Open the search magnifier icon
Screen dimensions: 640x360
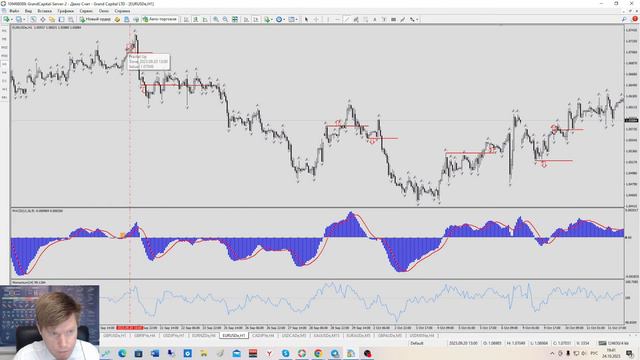coord(624,19)
